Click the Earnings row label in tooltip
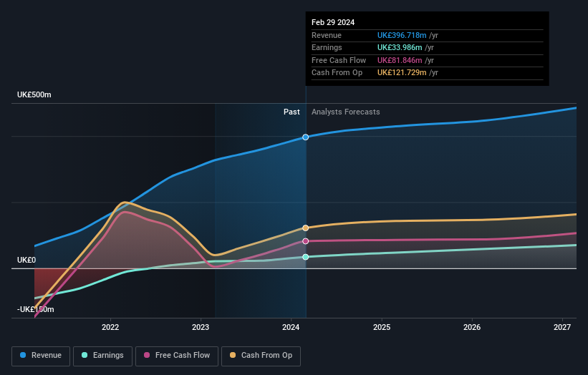Viewport: 588px width, 375px height. tap(327, 47)
